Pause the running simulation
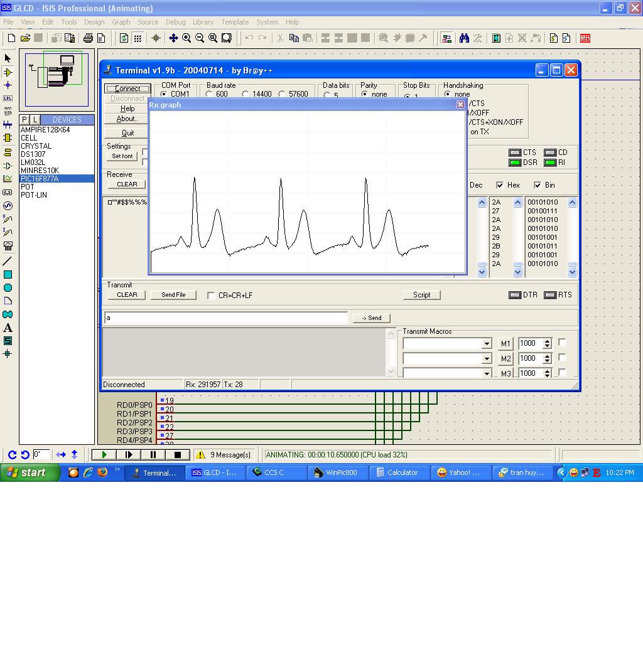Viewport: 643px width, 672px height. point(153,455)
